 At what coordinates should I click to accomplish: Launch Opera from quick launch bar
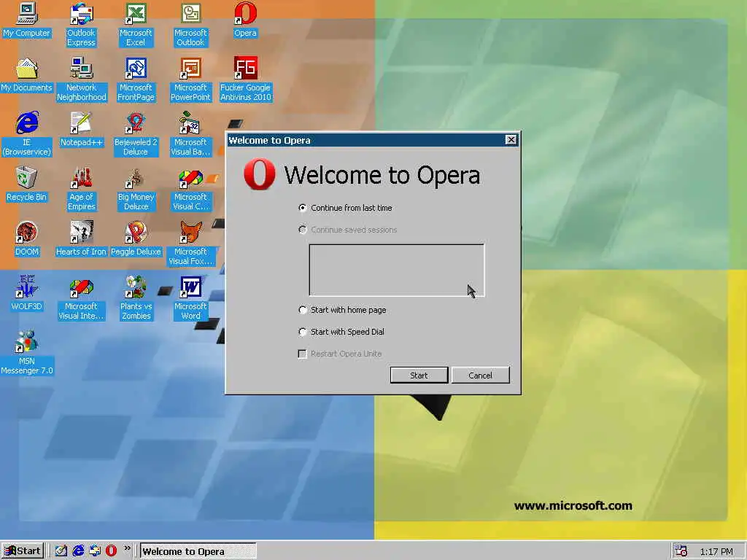point(111,551)
